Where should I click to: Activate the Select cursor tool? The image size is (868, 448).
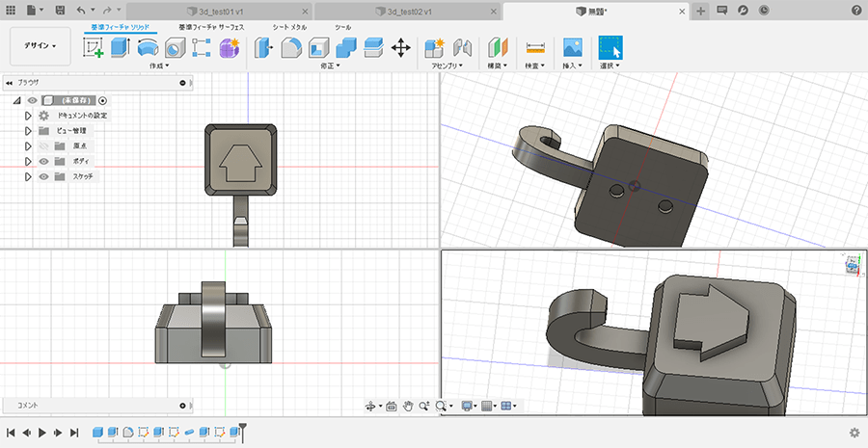[x=610, y=48]
